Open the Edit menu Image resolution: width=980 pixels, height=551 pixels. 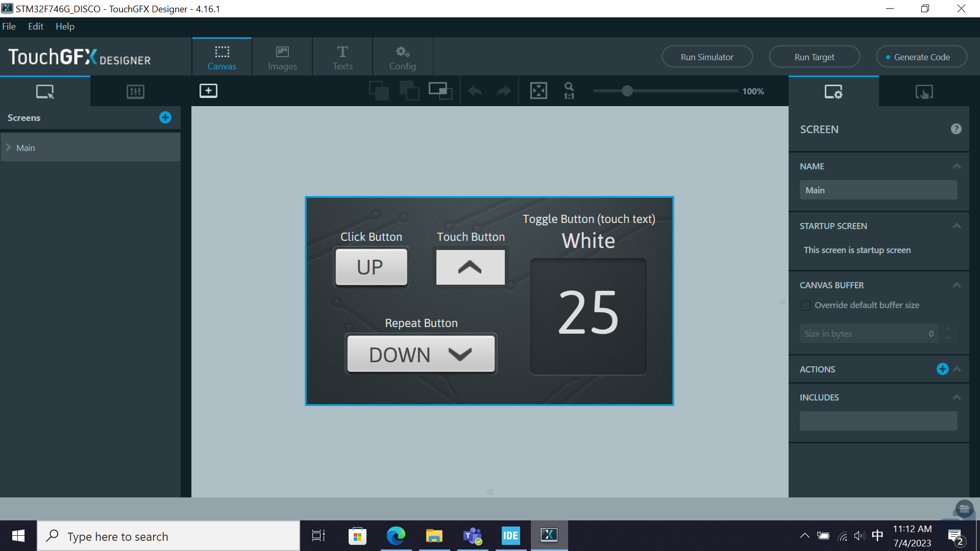[x=35, y=27]
